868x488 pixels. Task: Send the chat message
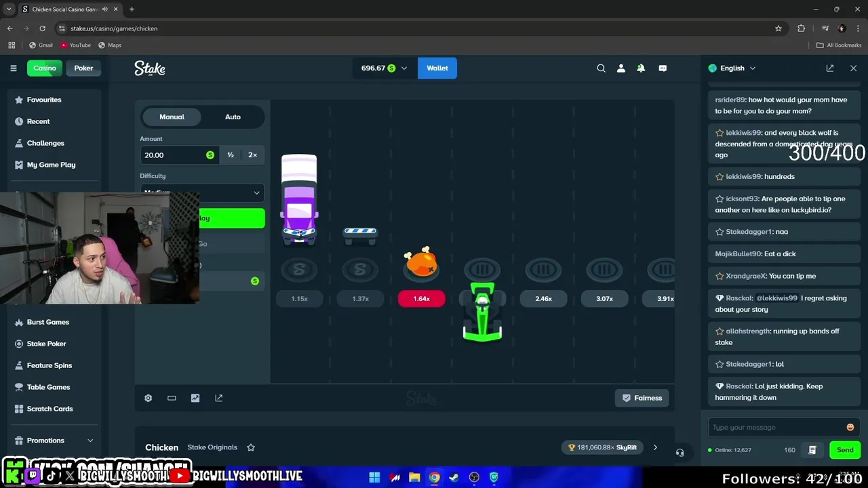(845, 450)
